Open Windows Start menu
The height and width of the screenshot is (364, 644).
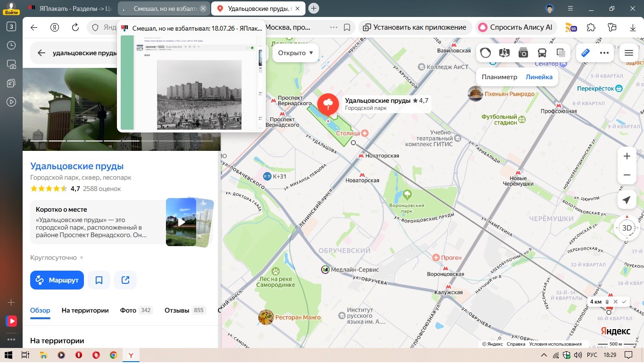(x=8, y=355)
